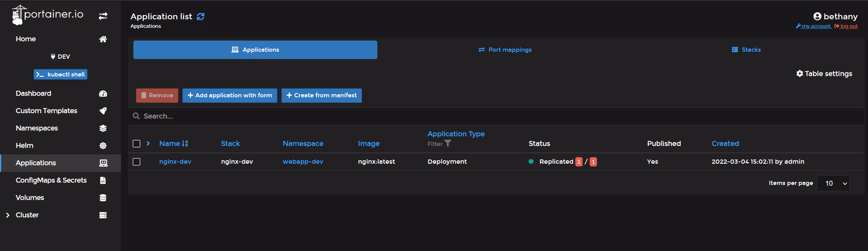Click the Remove button
868x251 pixels.
click(157, 95)
